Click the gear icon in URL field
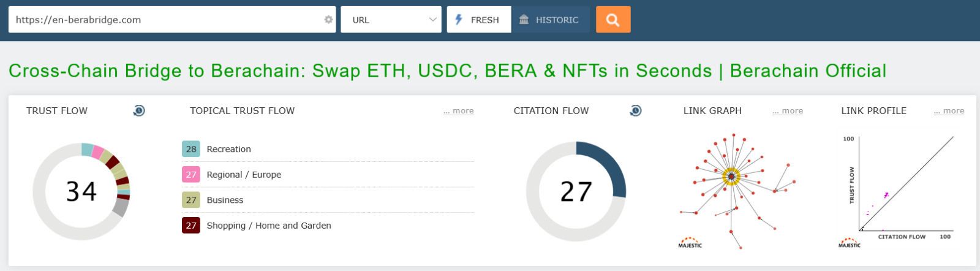Image resolution: width=980 pixels, height=271 pixels. [328, 20]
